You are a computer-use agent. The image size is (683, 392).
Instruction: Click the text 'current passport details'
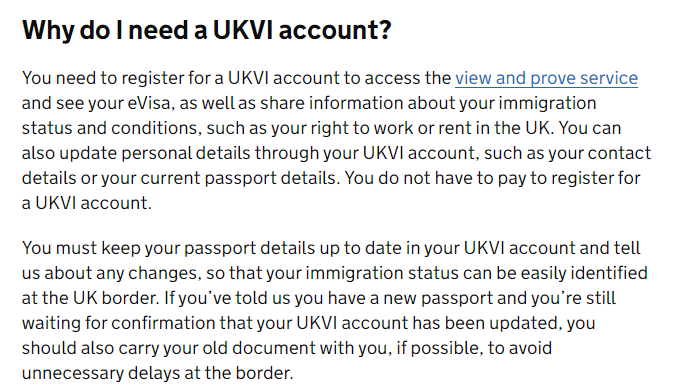[240, 178]
